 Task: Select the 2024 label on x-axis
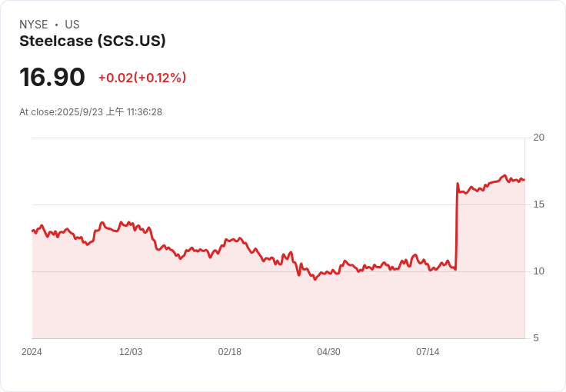[x=32, y=352]
